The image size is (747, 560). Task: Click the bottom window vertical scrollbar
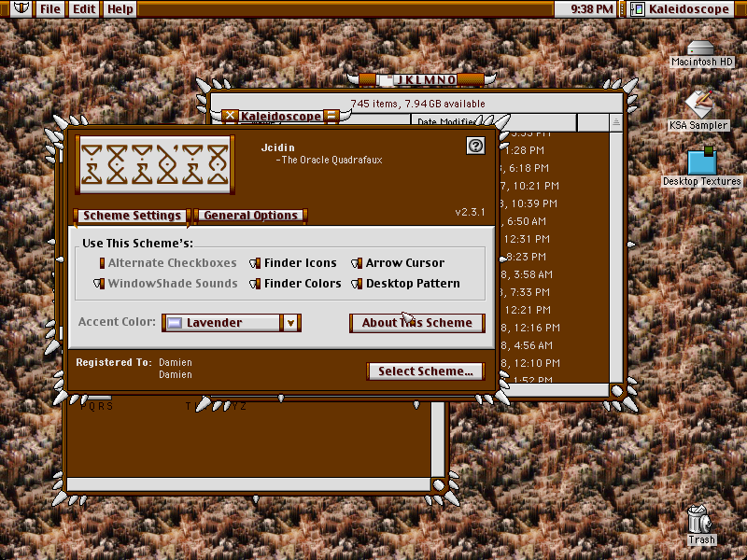click(x=438, y=438)
